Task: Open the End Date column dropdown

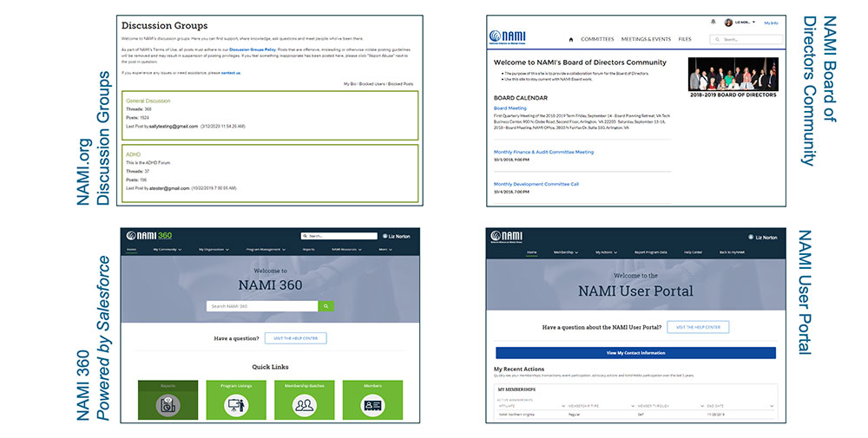Action: pos(772,406)
